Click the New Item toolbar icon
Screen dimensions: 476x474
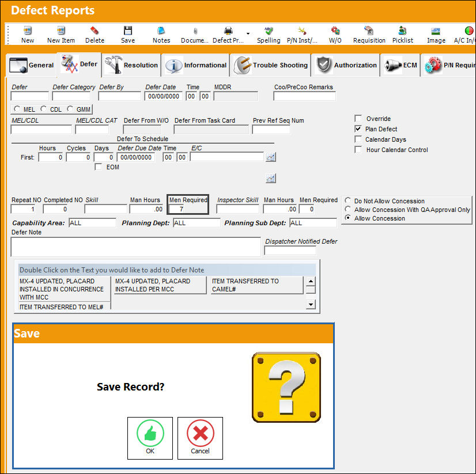click(61, 31)
